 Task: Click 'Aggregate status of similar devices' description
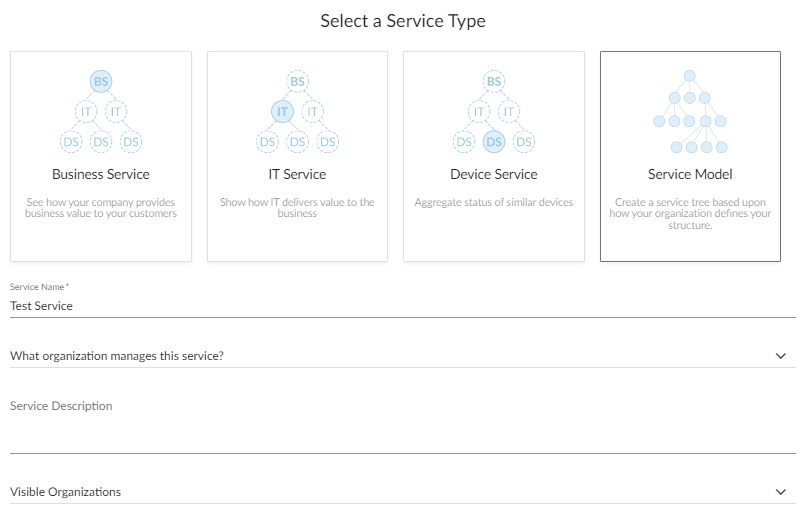point(493,202)
